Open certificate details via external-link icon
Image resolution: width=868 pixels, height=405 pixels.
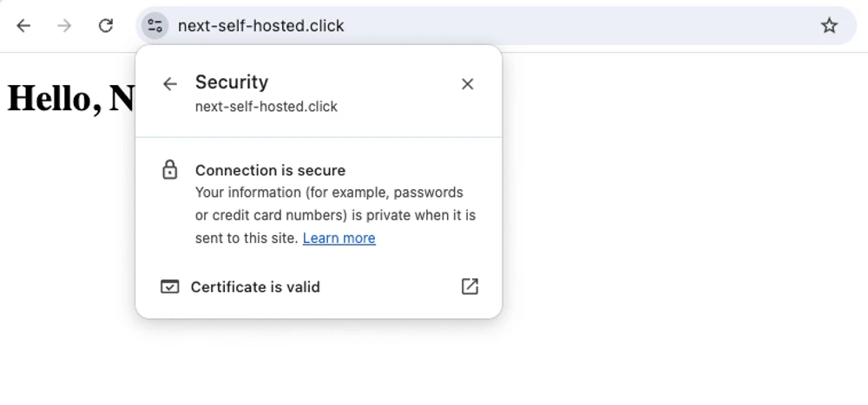pos(470,286)
